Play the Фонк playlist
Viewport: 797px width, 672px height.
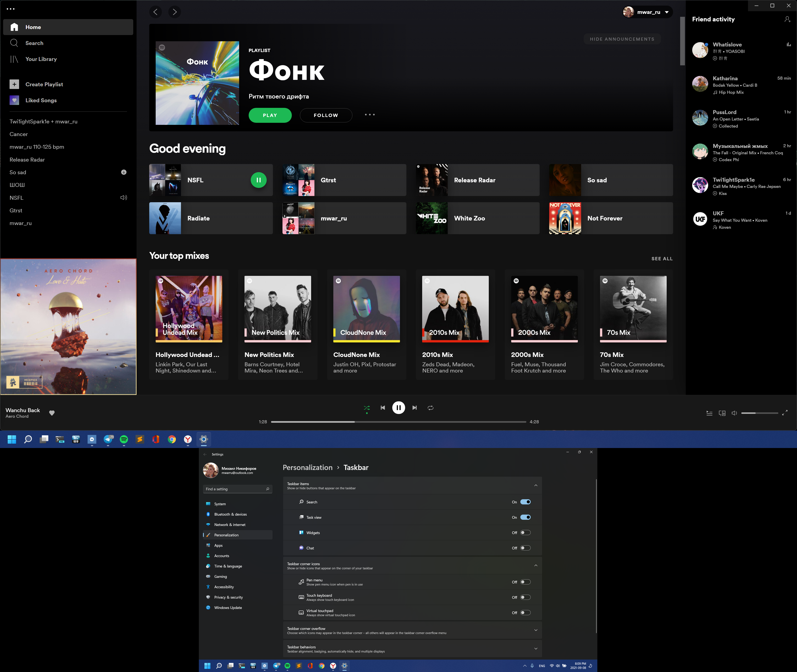tap(270, 115)
